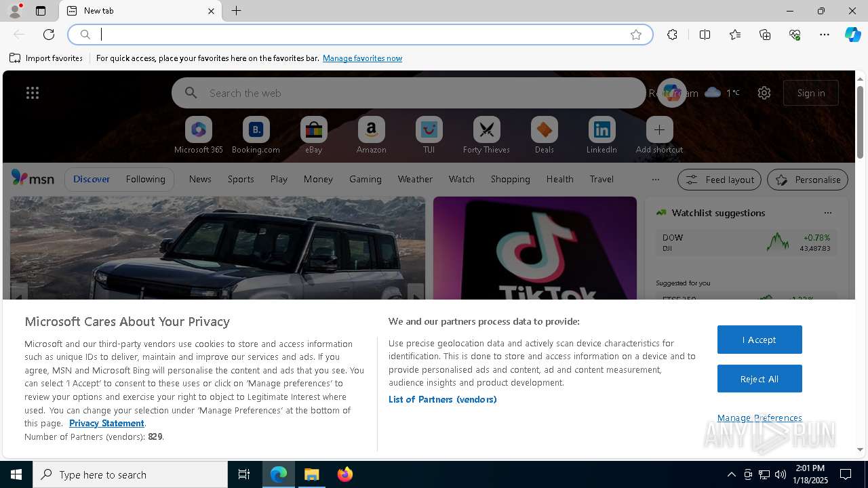Click Reject All on privacy banner

coord(759,379)
